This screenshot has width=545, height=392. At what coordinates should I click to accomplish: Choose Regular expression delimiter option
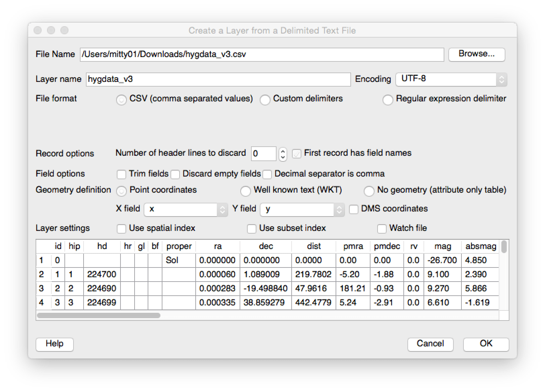tap(388, 100)
